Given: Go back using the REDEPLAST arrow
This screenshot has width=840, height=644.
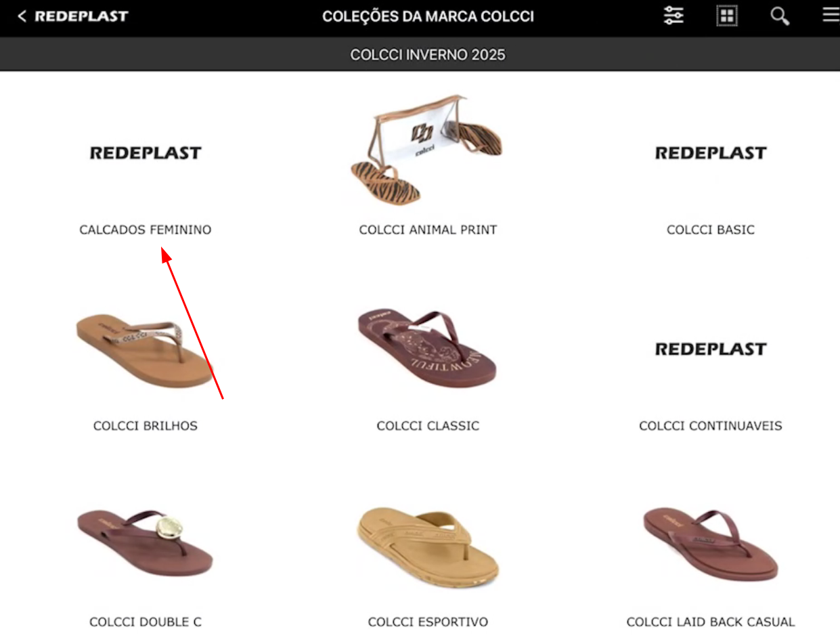Looking at the screenshot, I should [x=72, y=16].
